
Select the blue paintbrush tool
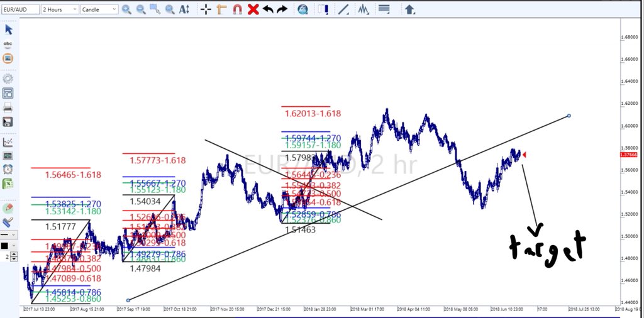click(8, 222)
